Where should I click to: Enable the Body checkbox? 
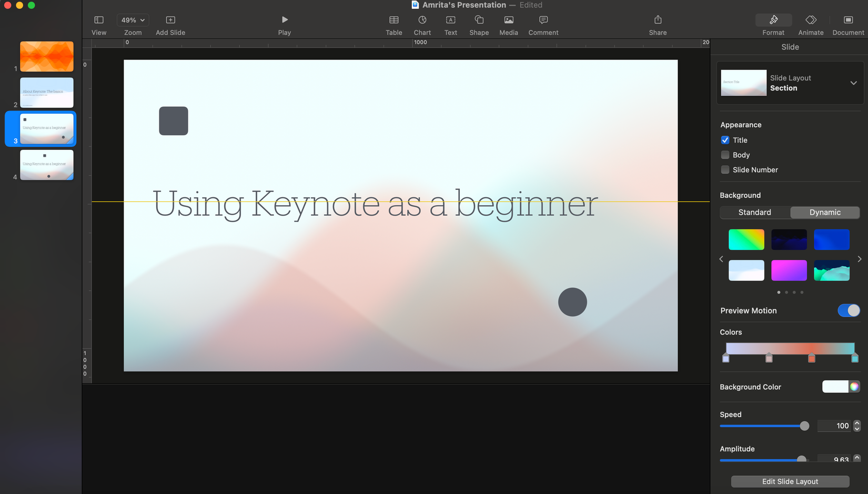pyautogui.click(x=725, y=155)
